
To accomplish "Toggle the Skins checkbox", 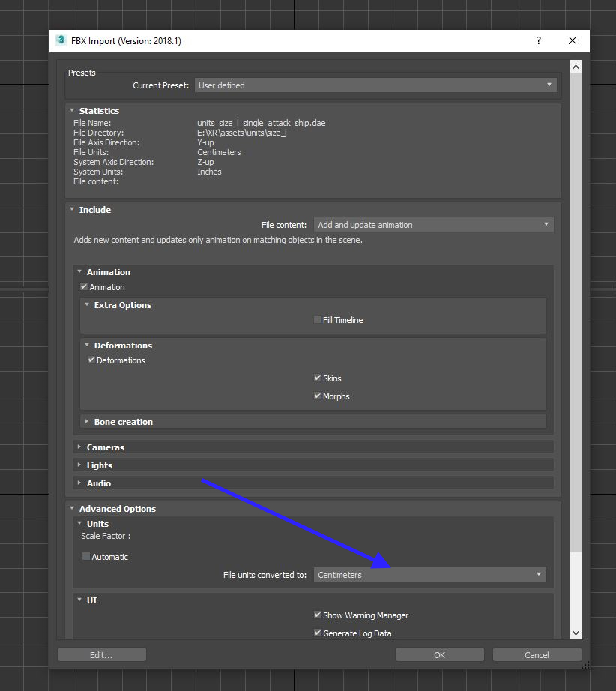I will (x=318, y=378).
